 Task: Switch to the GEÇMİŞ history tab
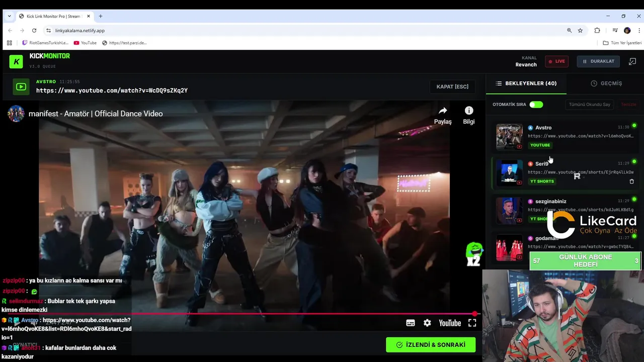click(x=606, y=83)
